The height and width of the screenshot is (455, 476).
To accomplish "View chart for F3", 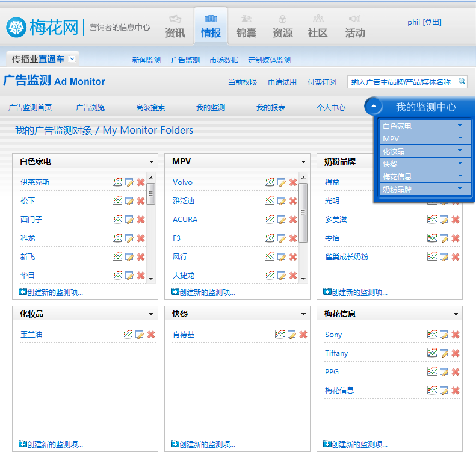I will [x=270, y=238].
